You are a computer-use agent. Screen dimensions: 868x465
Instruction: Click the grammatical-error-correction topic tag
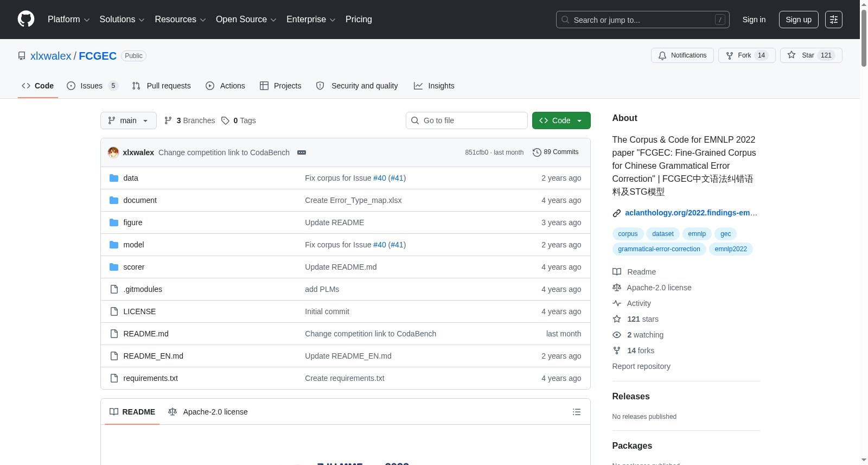[x=659, y=249]
